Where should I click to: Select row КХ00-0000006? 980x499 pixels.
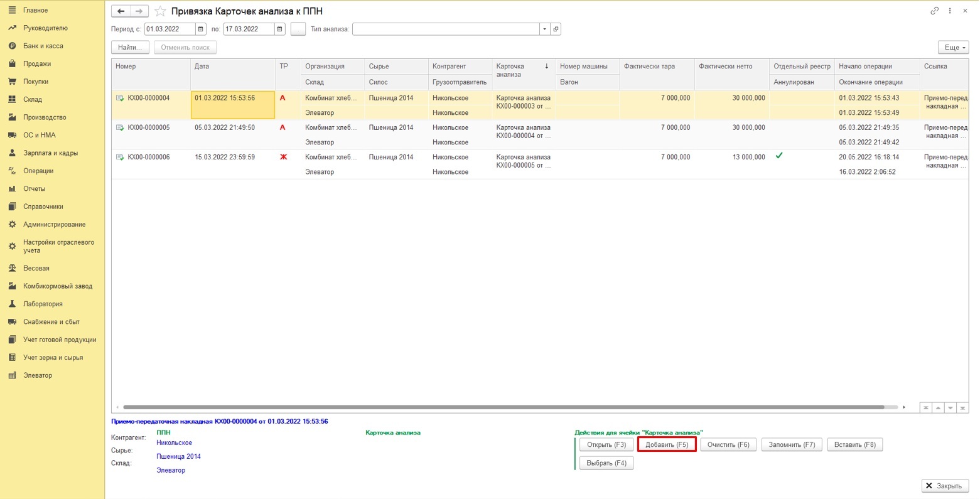[540, 164]
